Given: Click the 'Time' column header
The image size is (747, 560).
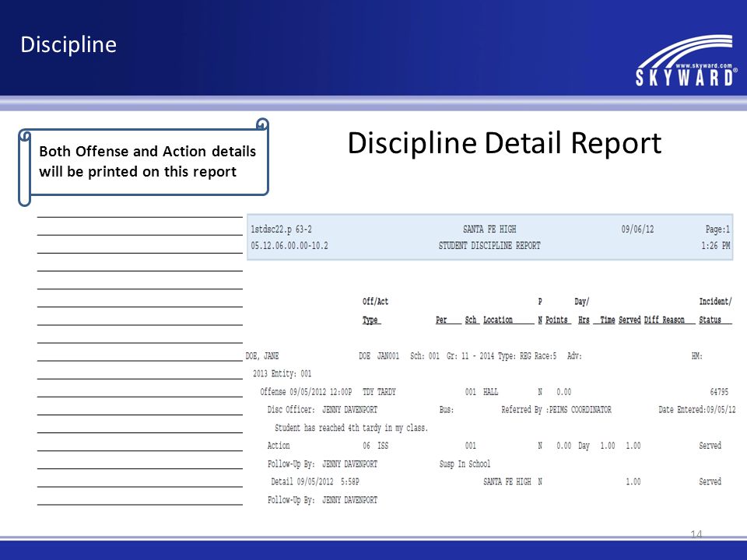Looking at the screenshot, I should [608, 320].
